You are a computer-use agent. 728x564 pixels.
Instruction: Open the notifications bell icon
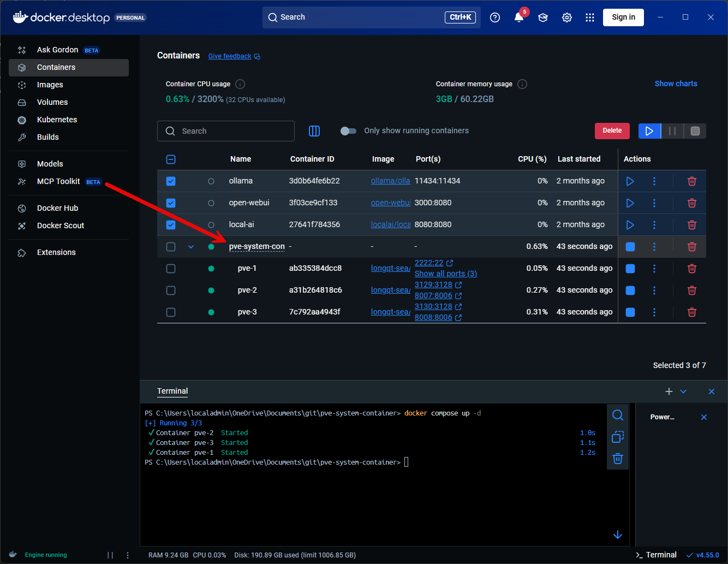point(519,17)
